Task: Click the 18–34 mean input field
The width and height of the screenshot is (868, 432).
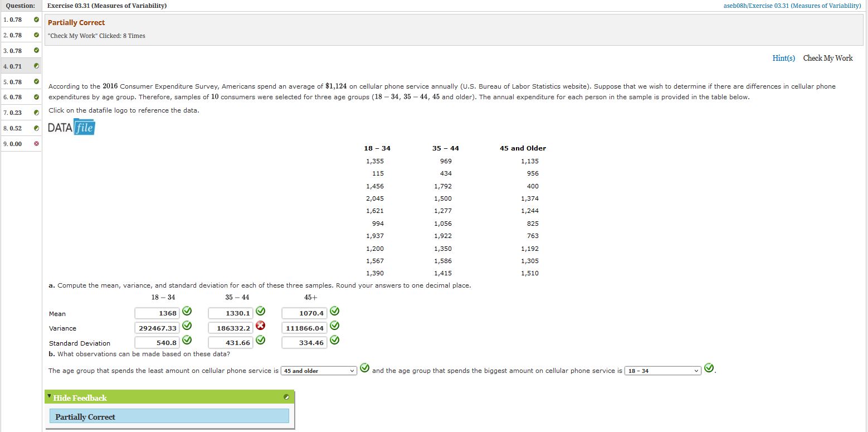Action: (156, 313)
